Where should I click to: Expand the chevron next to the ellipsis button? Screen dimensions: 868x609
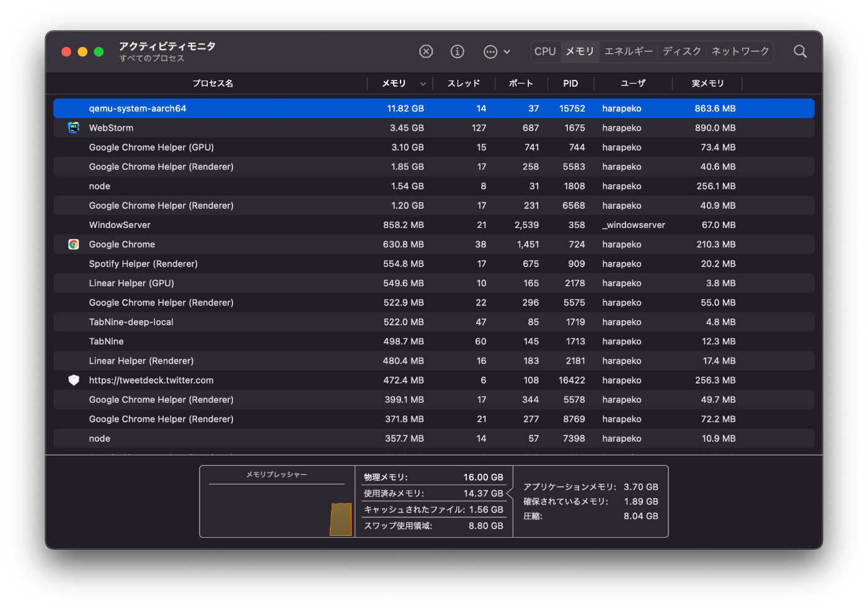(507, 52)
